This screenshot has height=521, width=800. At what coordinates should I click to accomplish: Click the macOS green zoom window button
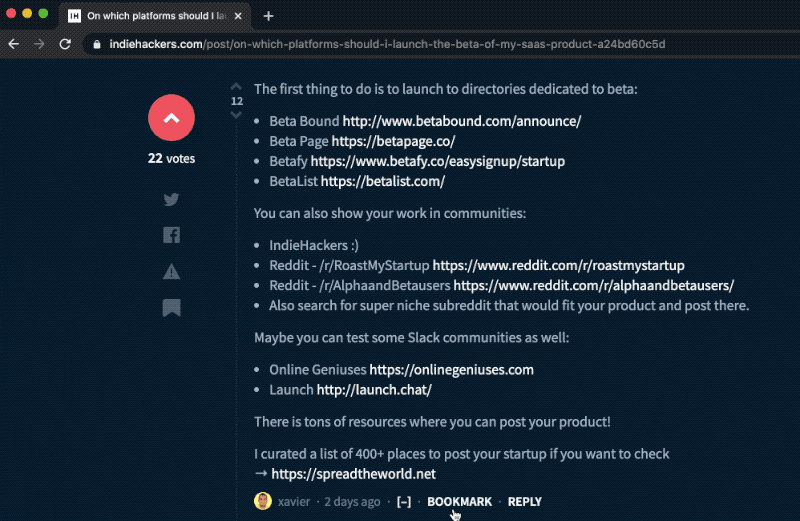pyautogui.click(x=43, y=14)
